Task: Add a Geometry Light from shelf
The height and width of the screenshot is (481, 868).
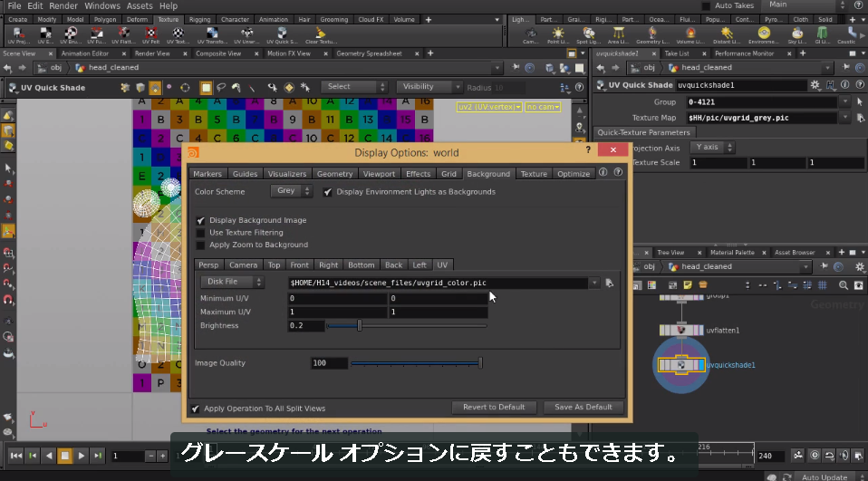Action: [x=652, y=36]
